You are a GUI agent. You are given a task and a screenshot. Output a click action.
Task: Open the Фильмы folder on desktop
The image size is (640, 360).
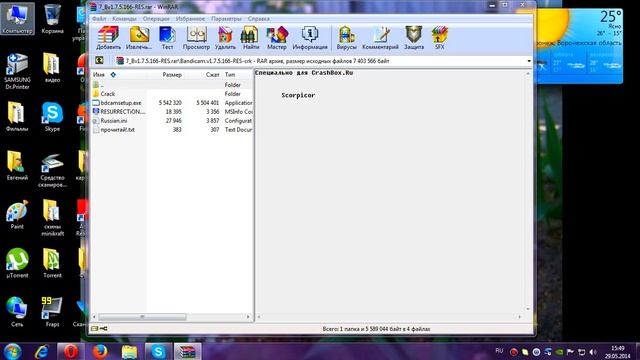pyautogui.click(x=17, y=117)
